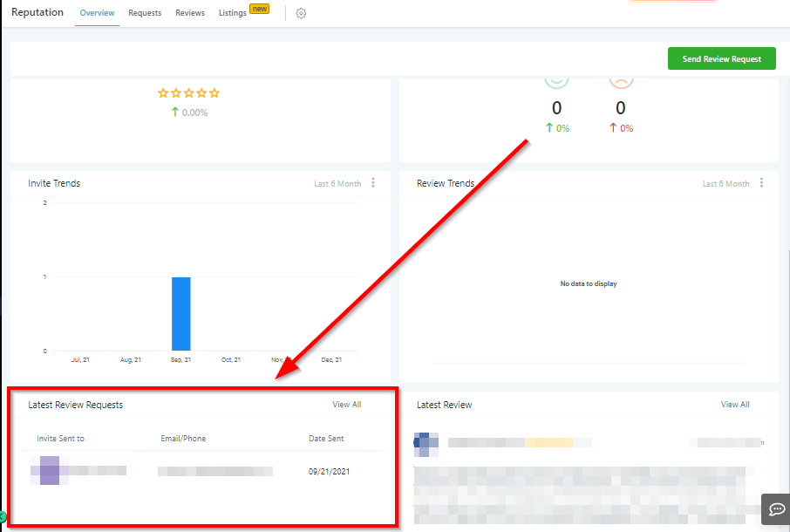Switch to the Requests tab
Screen dimensions: 790x532
coord(145,13)
